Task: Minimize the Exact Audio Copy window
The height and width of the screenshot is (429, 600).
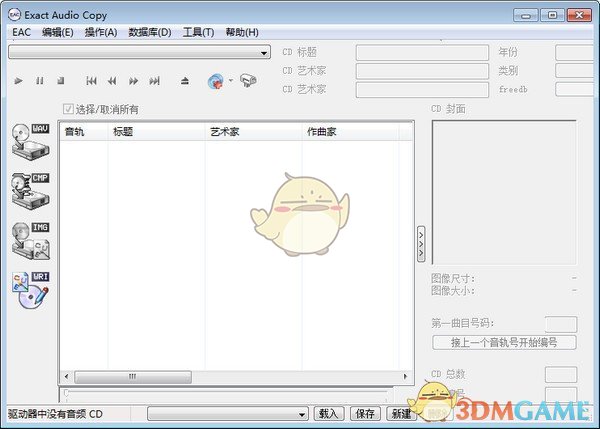Action: (x=526, y=15)
